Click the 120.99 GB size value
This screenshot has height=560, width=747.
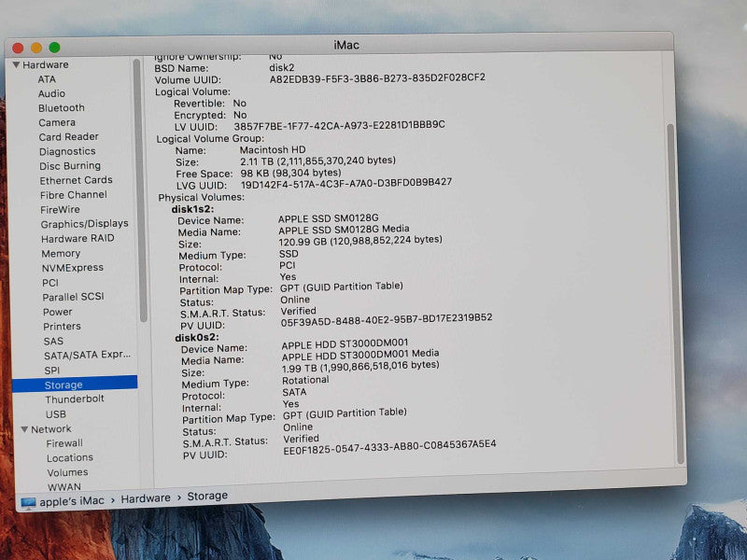pos(360,240)
